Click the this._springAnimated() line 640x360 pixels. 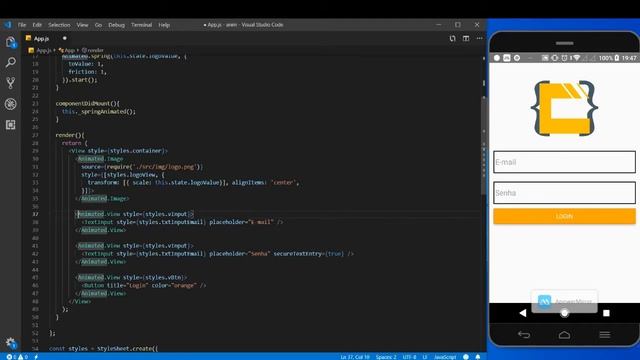(99, 111)
